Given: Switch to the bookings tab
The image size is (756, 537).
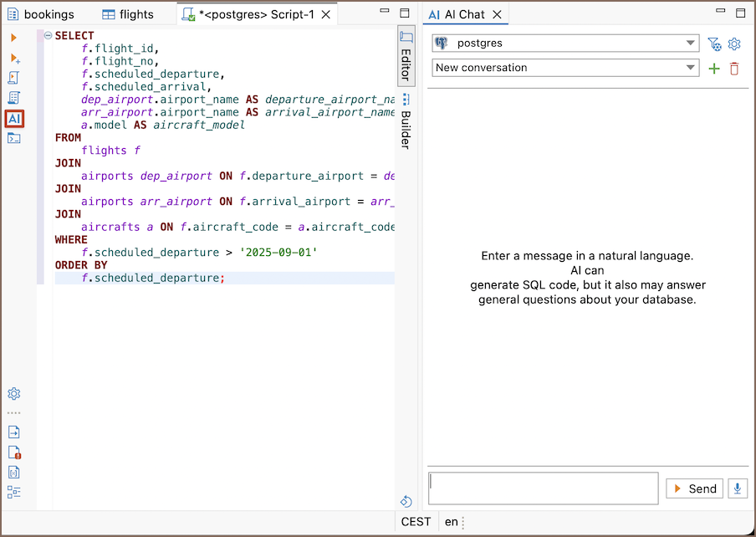Looking at the screenshot, I should coord(41,14).
